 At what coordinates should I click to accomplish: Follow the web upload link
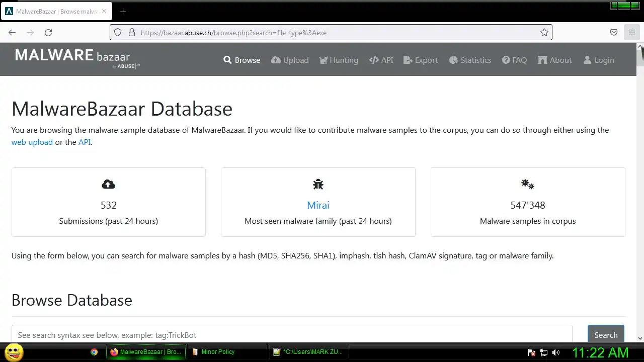[32, 142]
